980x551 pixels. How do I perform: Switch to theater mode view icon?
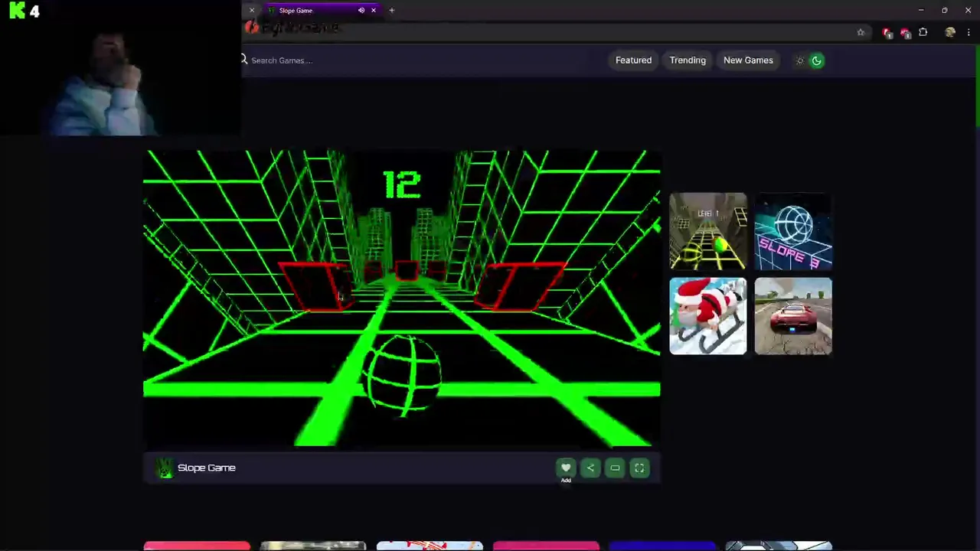tap(615, 468)
